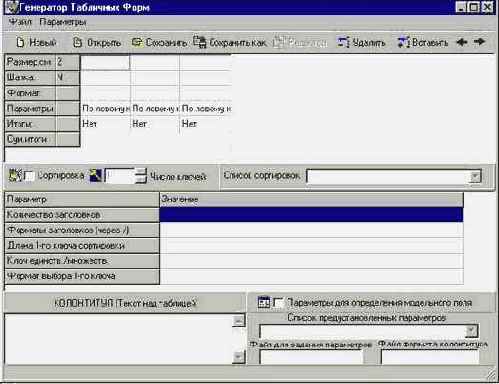Delete column with Удалить icon
This screenshot has width=499, height=384.
pos(343,42)
